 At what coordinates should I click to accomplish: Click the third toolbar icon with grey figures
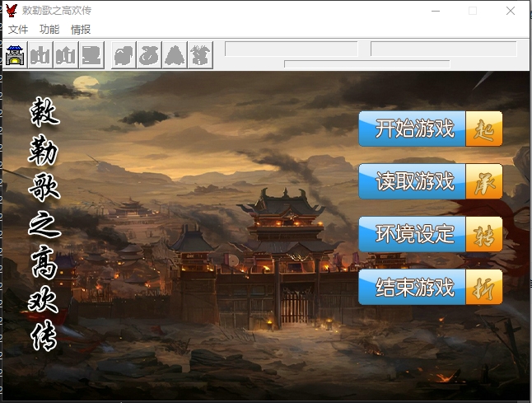coord(66,55)
